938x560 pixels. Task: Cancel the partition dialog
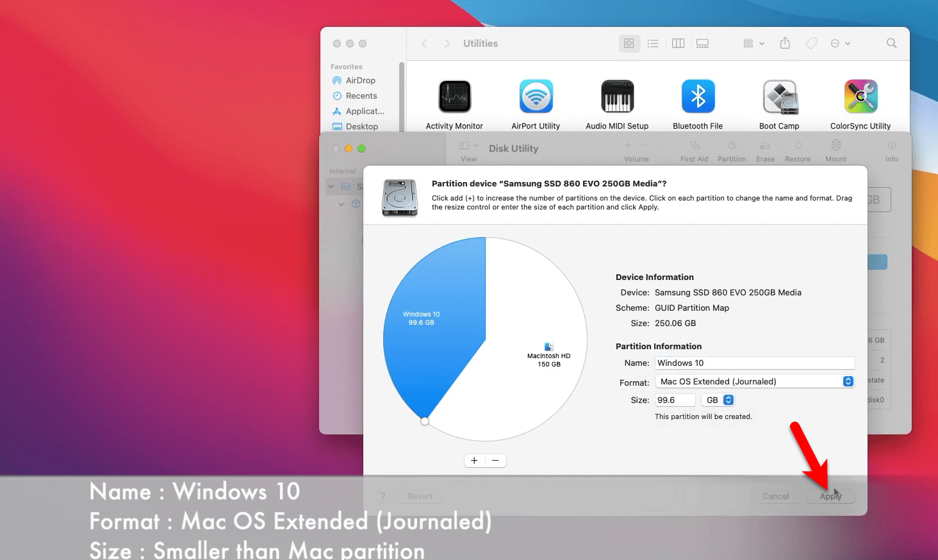pos(776,497)
